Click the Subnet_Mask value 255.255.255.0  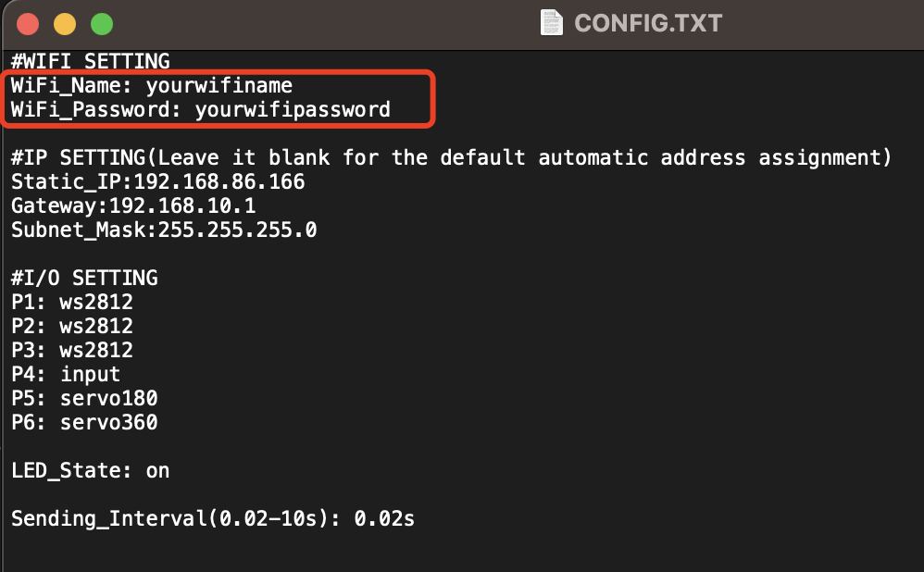pyautogui.click(x=237, y=230)
